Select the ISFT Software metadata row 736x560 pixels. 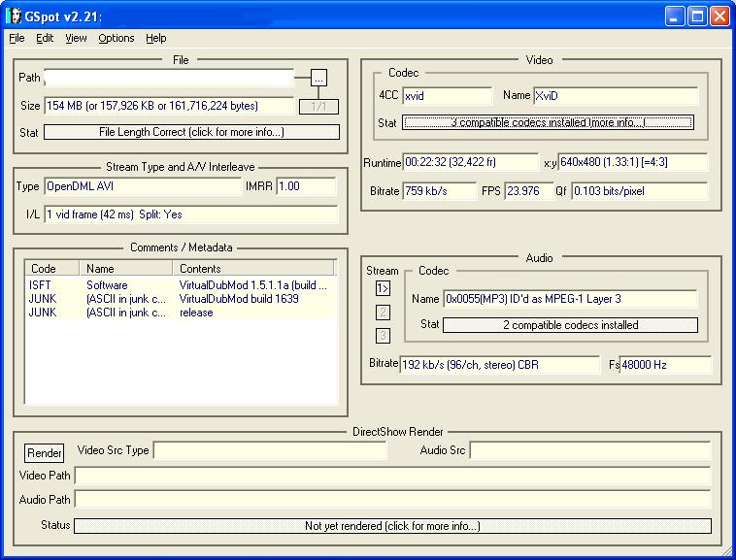[x=181, y=285]
